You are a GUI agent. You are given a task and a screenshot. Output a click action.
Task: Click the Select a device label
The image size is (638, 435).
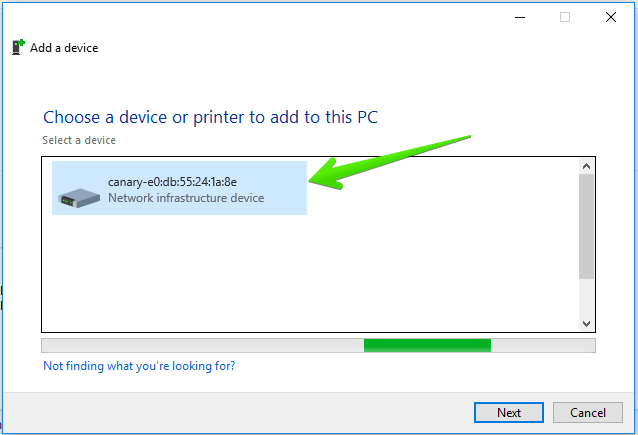click(x=79, y=140)
